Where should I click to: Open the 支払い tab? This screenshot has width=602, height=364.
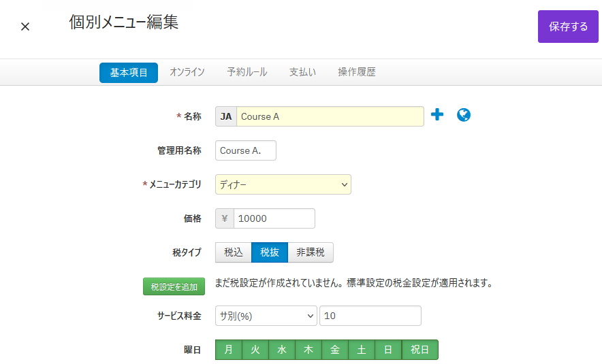[302, 72]
